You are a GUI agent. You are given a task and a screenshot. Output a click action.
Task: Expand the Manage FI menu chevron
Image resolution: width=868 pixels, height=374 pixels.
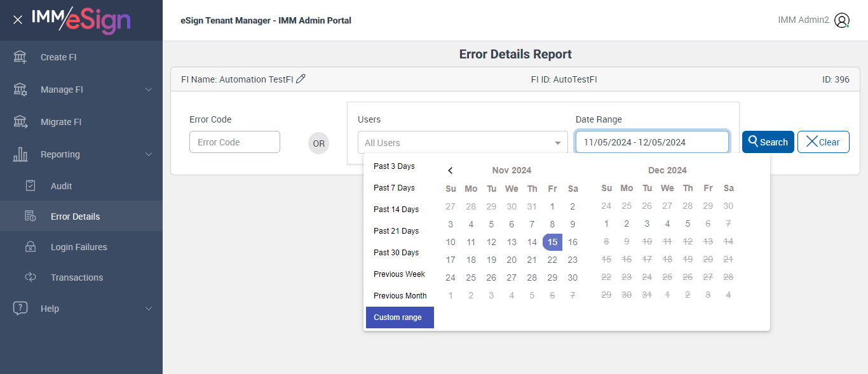coord(149,90)
